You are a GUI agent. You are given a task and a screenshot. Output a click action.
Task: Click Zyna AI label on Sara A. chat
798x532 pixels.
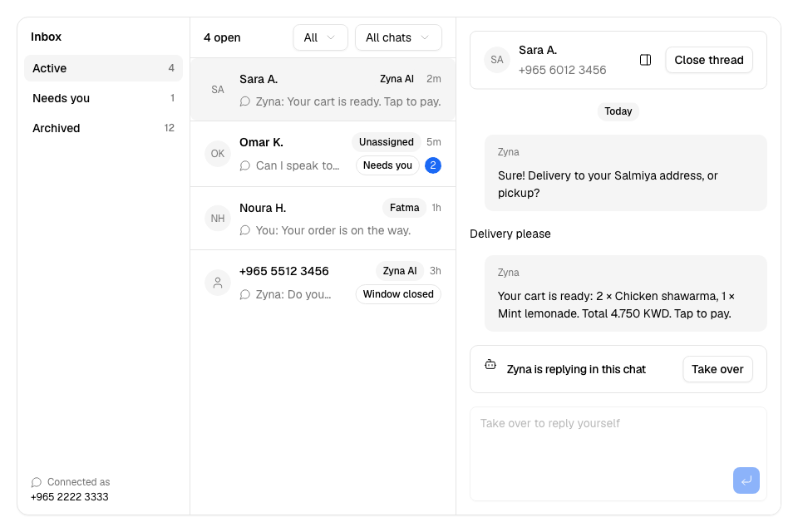click(x=397, y=79)
